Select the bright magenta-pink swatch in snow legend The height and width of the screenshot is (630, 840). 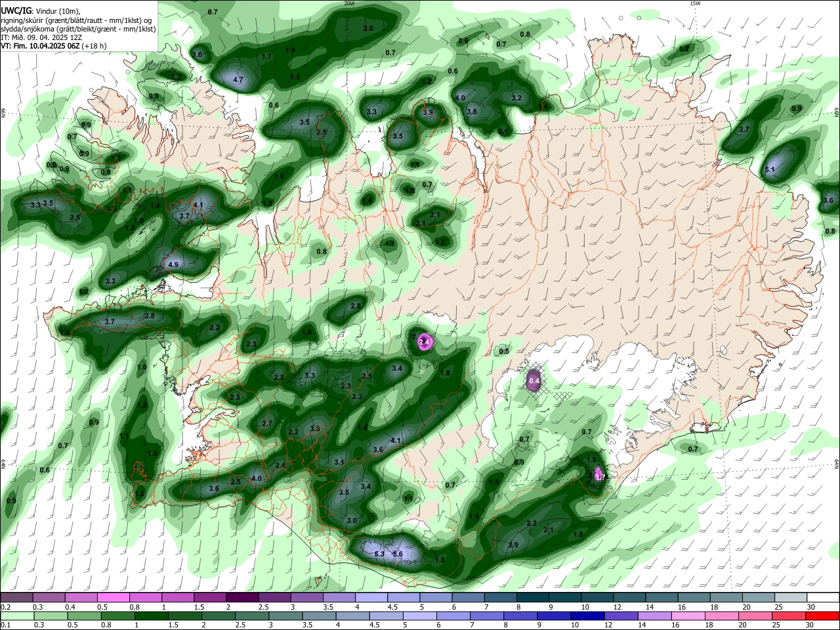coord(113,597)
